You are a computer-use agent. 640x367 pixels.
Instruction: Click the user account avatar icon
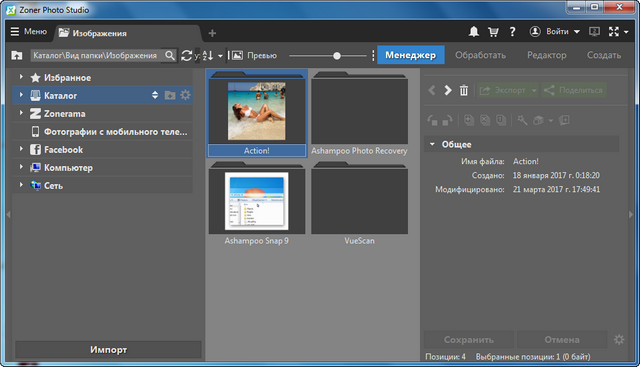tap(535, 31)
